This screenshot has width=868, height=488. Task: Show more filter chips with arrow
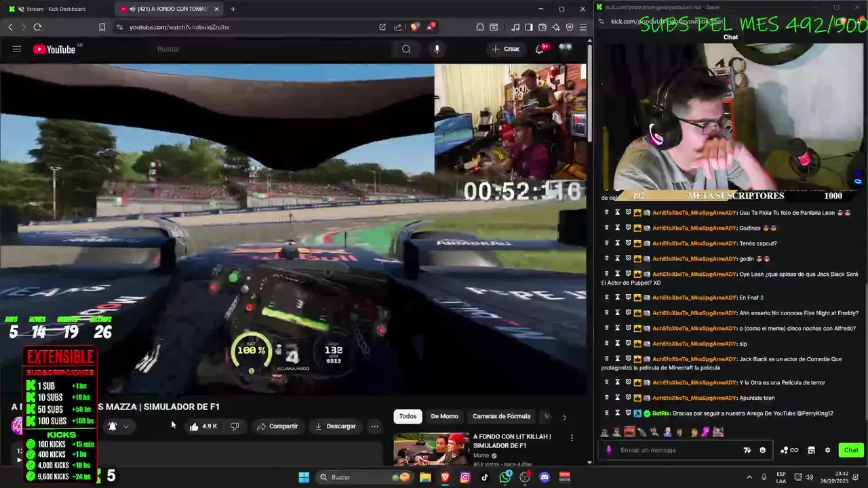(564, 417)
